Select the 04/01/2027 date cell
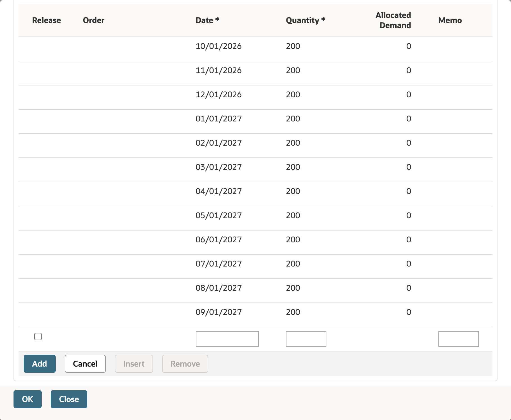The height and width of the screenshot is (420, 511). pos(219,191)
